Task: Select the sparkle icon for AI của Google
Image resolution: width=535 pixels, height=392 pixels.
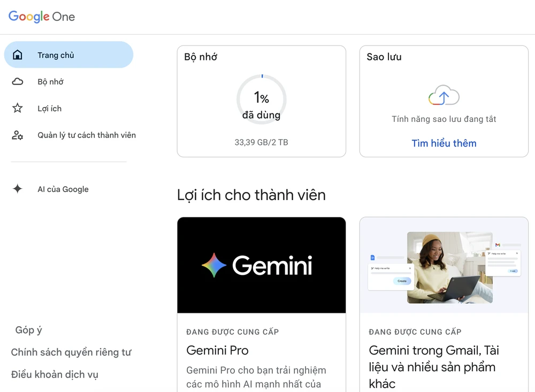Action: [x=18, y=189]
